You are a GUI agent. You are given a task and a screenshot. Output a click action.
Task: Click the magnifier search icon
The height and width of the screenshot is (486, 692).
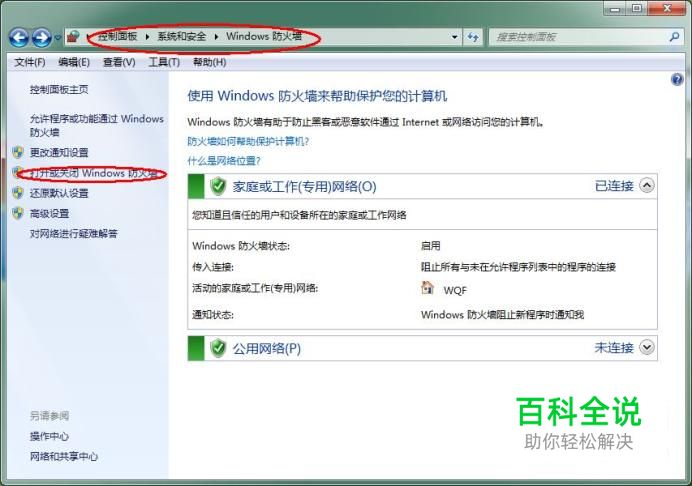674,37
